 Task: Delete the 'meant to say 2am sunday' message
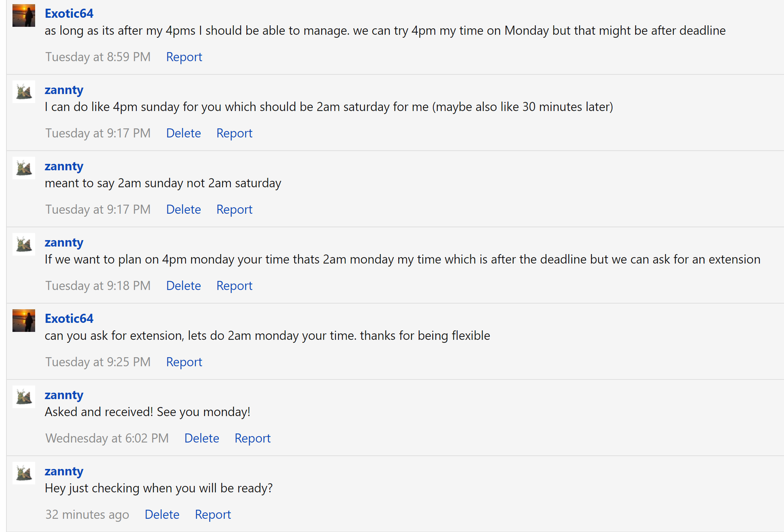184,210
